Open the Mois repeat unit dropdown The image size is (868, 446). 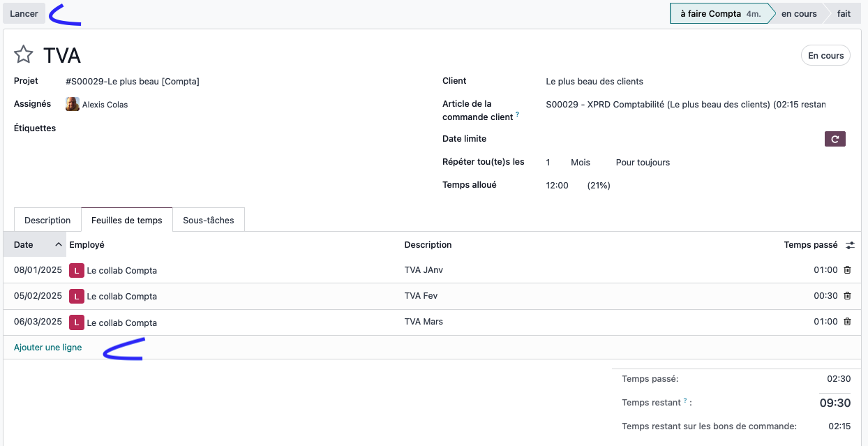point(581,163)
